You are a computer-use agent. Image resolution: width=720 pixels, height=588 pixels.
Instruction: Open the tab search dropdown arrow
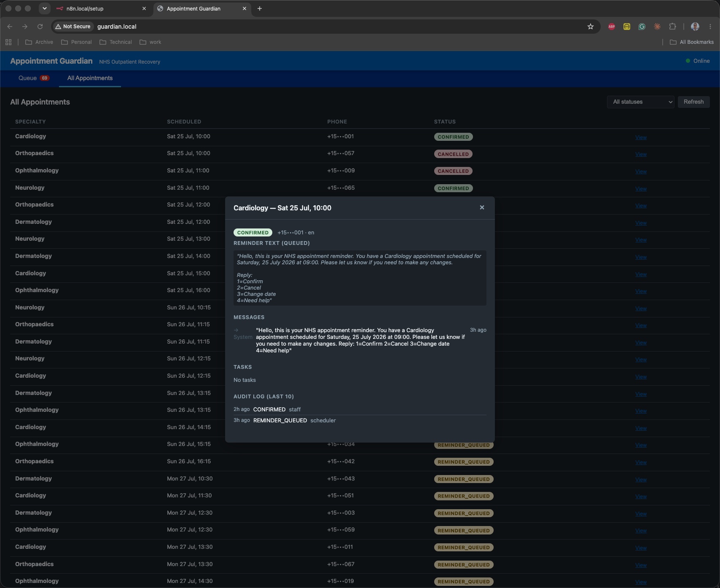44,8
